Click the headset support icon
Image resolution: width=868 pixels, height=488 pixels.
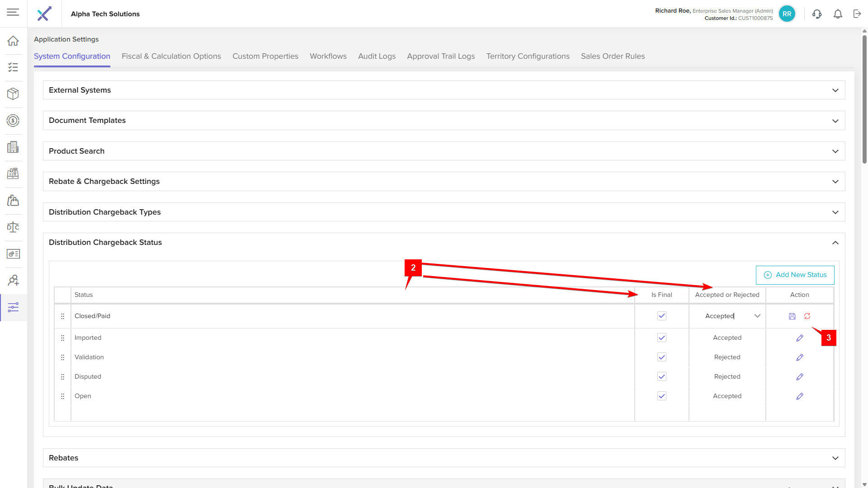click(817, 14)
